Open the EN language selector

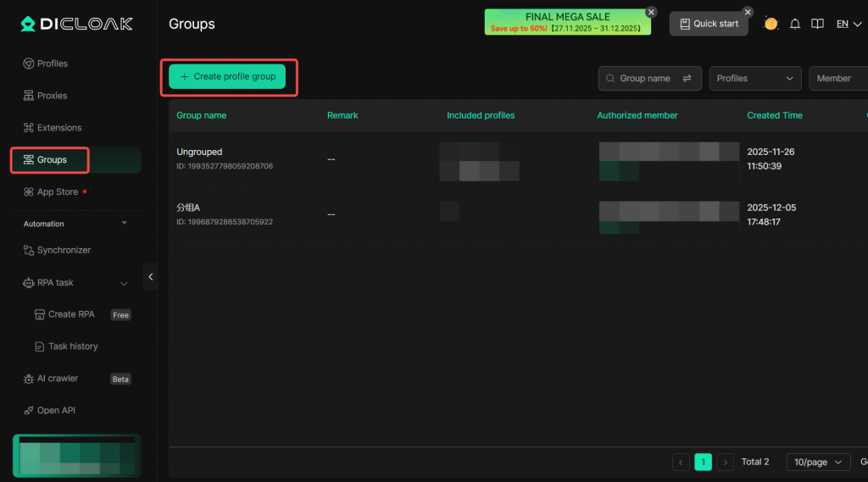pyautogui.click(x=848, y=24)
